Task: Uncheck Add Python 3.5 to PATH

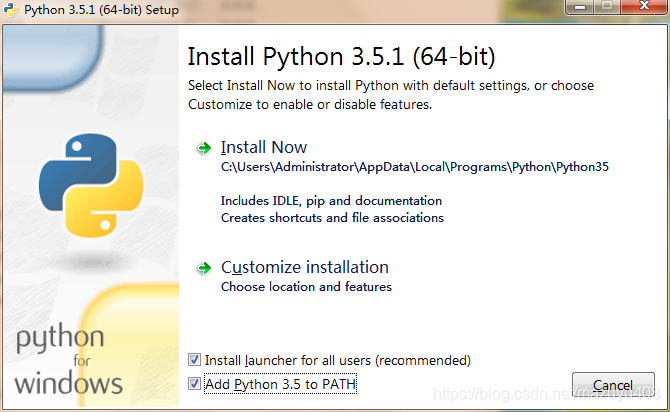Action: point(194,384)
